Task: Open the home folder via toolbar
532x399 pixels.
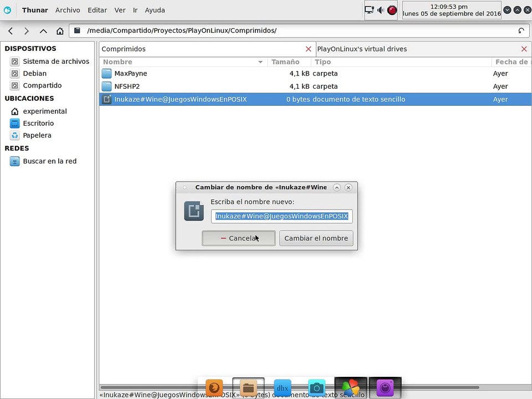Action: pos(60,31)
